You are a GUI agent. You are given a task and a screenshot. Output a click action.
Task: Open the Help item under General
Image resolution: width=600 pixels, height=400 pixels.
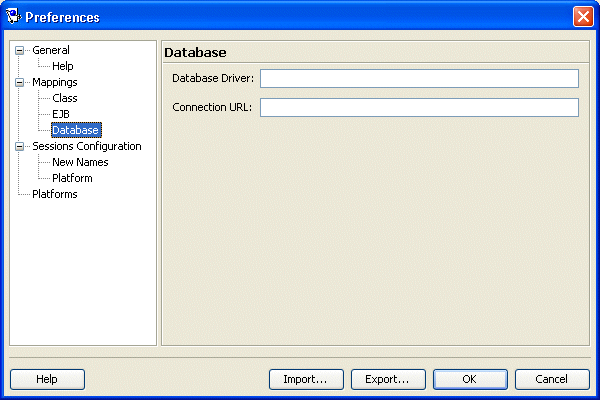point(63,66)
